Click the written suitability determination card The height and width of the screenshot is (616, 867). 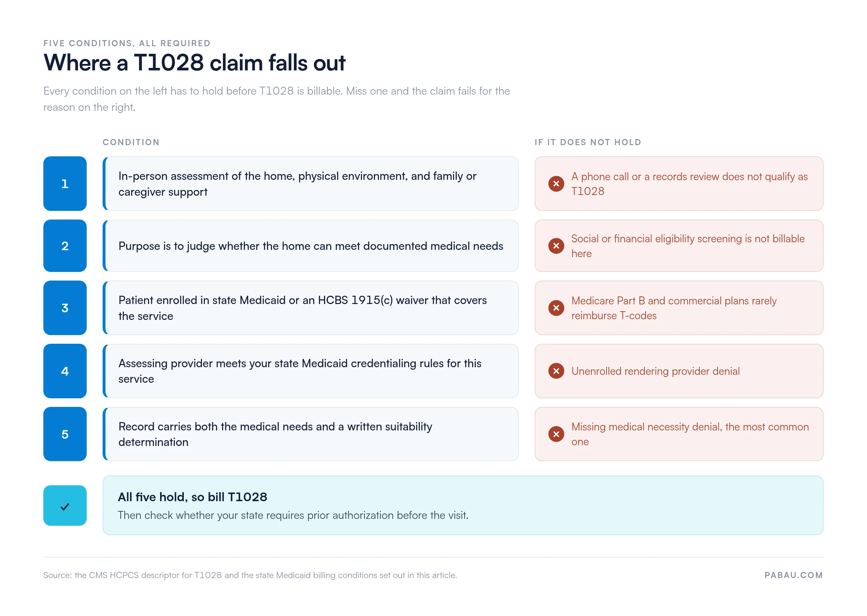click(310, 434)
